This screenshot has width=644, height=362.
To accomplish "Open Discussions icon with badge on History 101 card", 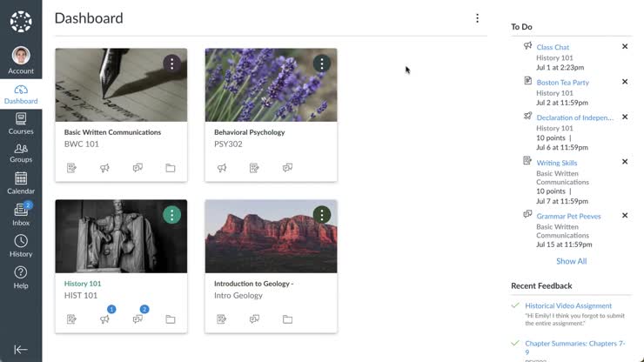I will point(138,318).
